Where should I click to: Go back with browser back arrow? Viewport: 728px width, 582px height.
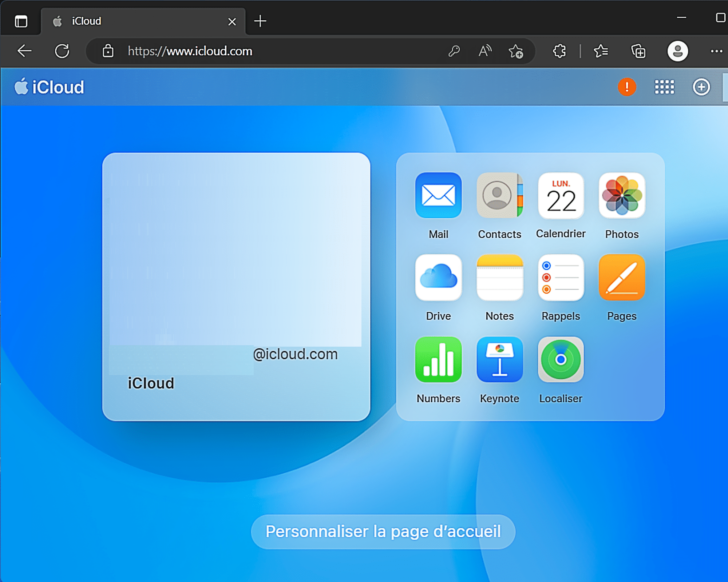(24, 51)
